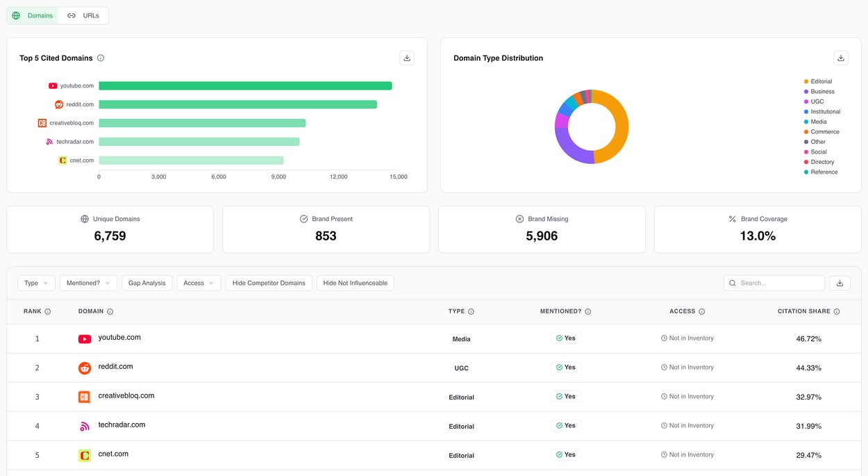Toggle Directory legend entry
This screenshot has width=868, height=476.
point(819,162)
